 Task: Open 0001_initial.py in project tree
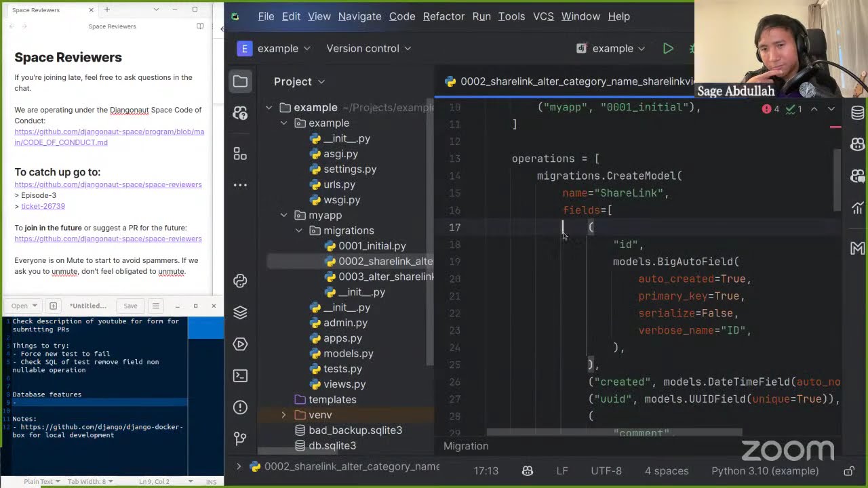coord(372,246)
